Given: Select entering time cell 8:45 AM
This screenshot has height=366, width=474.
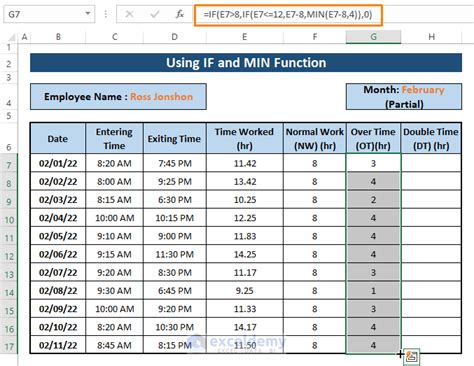Looking at the screenshot, I should point(115,345).
